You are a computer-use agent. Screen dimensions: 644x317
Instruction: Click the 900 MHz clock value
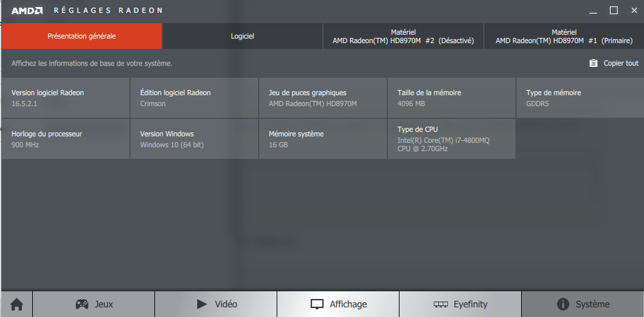pos(25,145)
